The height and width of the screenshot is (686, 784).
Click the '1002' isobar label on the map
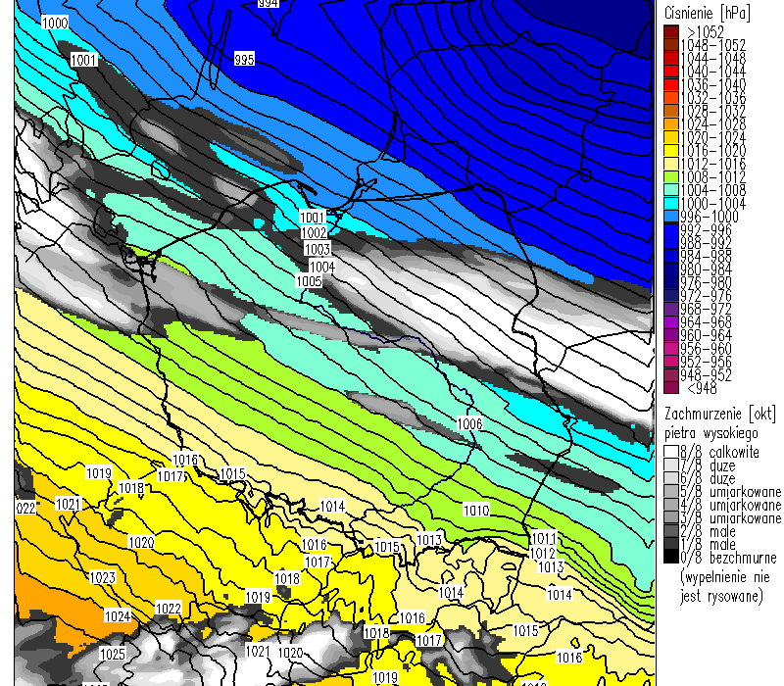[x=314, y=232]
